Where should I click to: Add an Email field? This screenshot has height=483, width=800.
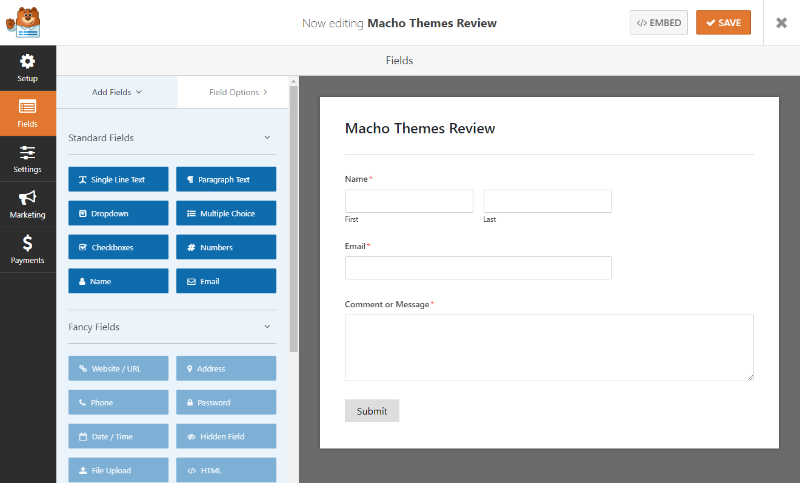click(x=226, y=281)
